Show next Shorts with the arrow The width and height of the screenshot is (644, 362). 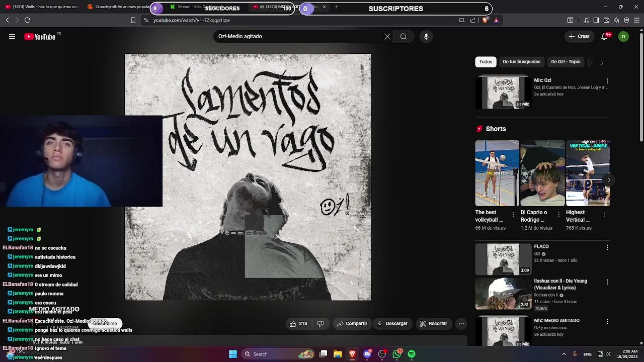click(608, 180)
